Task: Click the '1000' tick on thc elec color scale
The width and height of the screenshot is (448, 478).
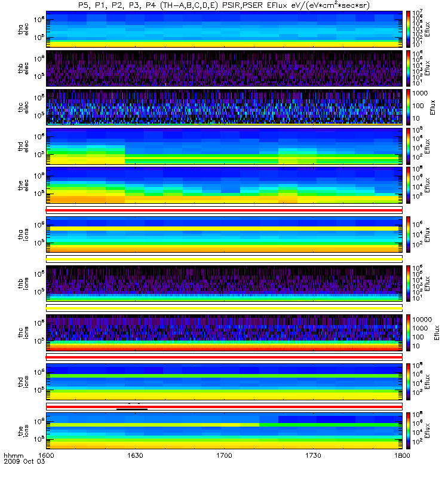Action: (x=420, y=93)
